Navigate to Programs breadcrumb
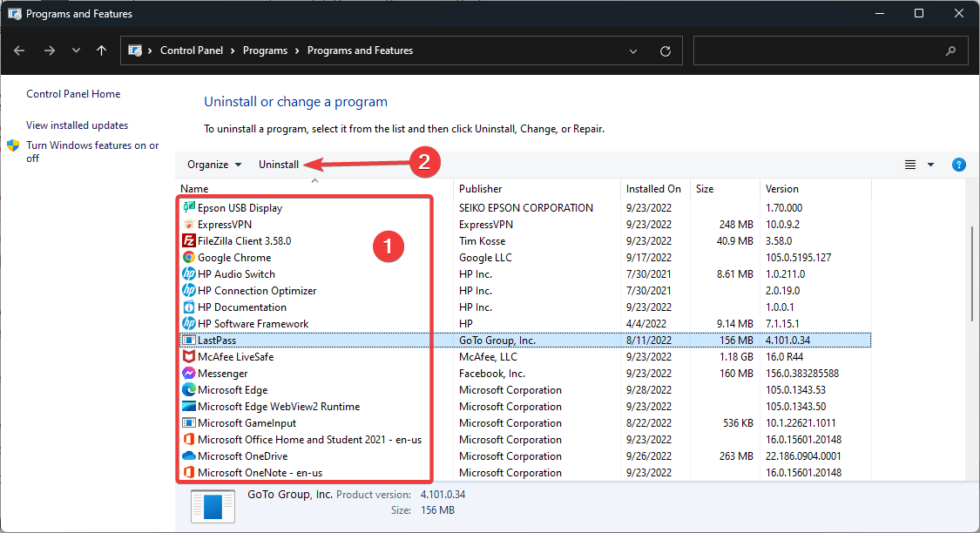This screenshot has width=980, height=533. click(265, 51)
